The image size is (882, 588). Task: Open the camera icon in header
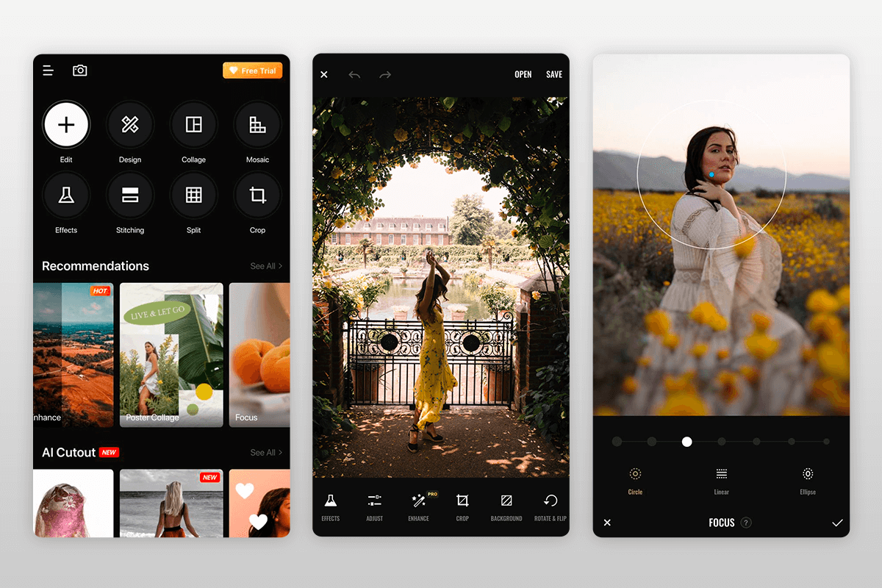80,71
